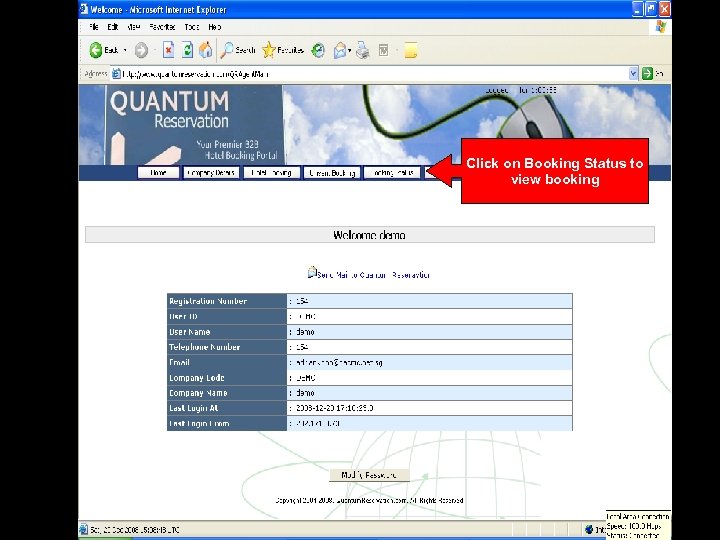Click the copyright footer text
Screen dimensions: 720x540
(x=369, y=501)
